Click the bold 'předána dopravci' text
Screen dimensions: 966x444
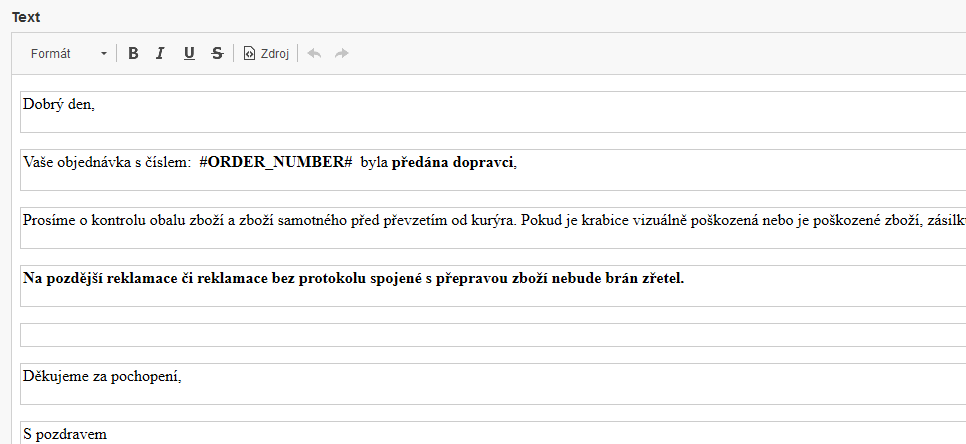click(452, 162)
